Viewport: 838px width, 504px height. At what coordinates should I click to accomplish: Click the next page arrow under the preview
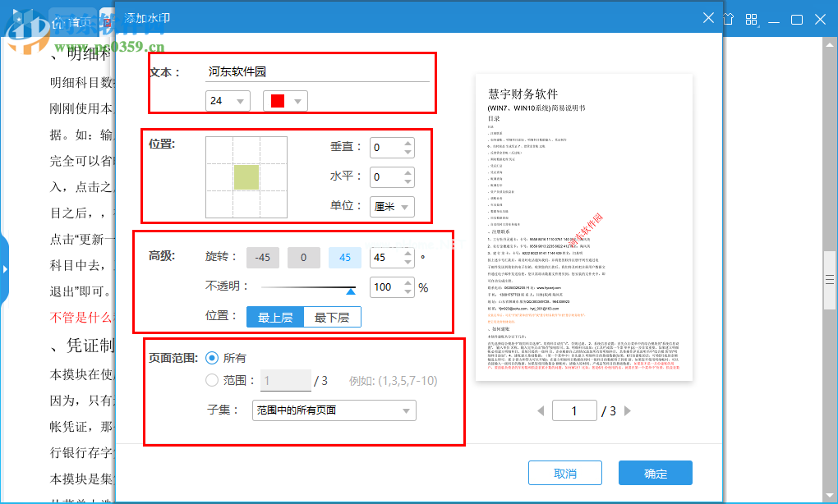click(628, 410)
